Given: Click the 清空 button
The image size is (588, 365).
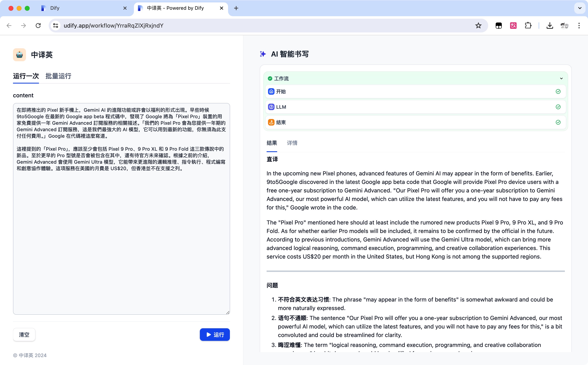Looking at the screenshot, I should click(24, 335).
